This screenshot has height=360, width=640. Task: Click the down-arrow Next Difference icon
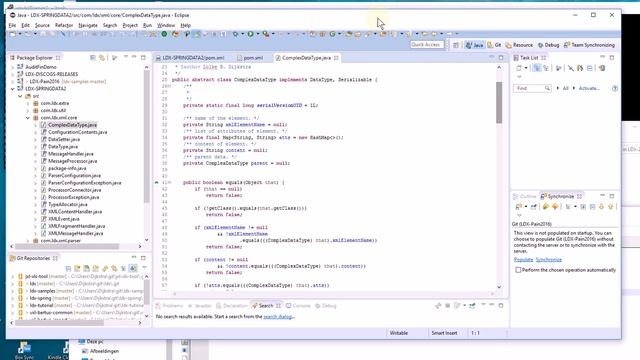pyautogui.click(x=601, y=207)
